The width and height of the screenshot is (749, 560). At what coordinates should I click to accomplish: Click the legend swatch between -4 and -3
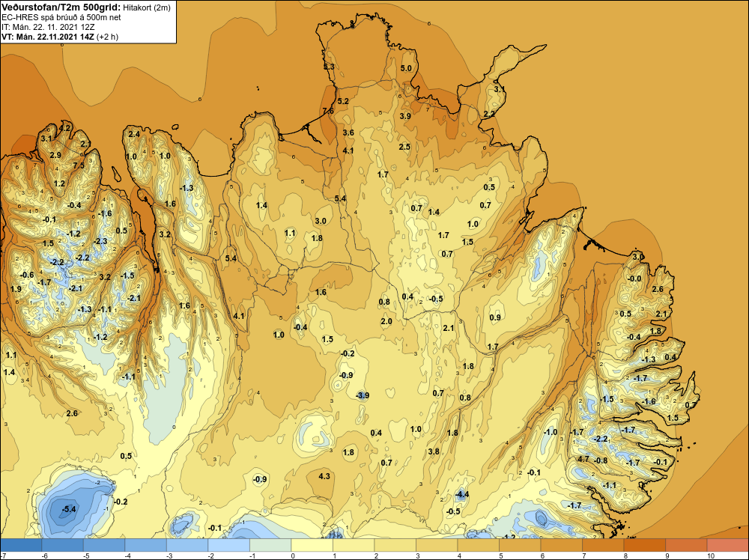coord(146,545)
